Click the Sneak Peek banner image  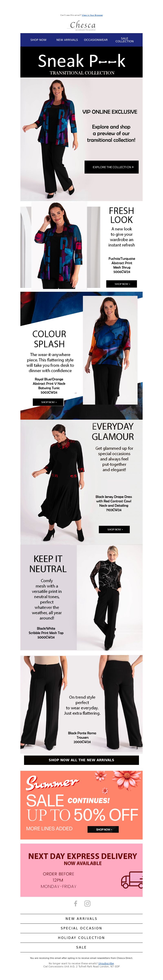tap(81, 63)
